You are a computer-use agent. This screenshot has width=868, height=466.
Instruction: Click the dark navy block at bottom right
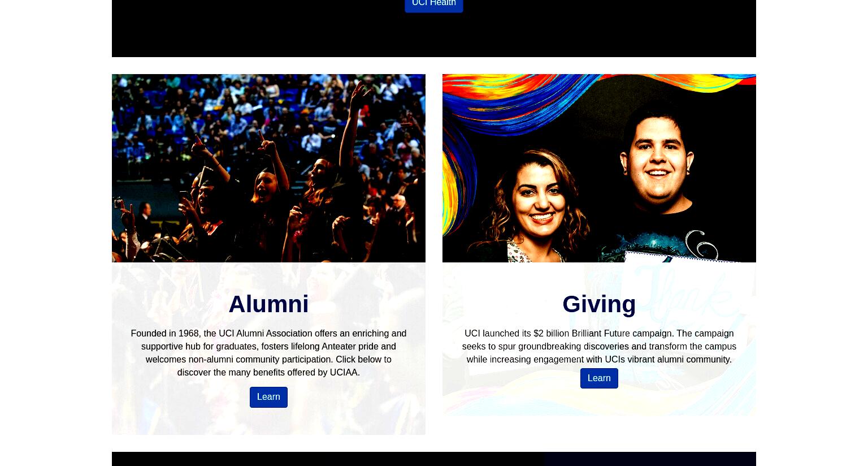pos(650,459)
